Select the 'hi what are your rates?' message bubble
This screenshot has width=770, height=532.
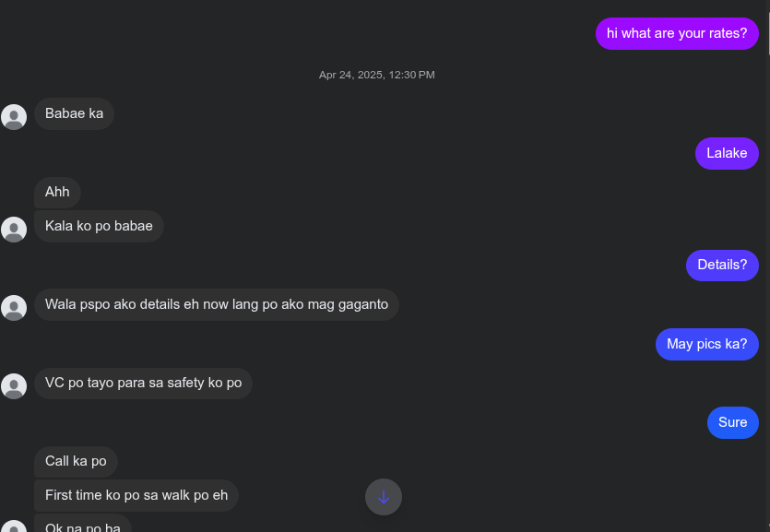point(677,33)
